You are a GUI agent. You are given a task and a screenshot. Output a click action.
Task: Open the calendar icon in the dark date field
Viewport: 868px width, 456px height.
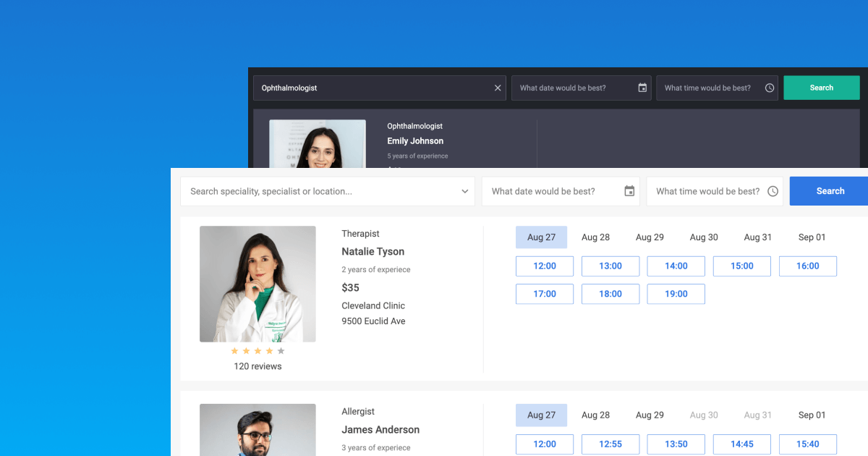coord(642,88)
